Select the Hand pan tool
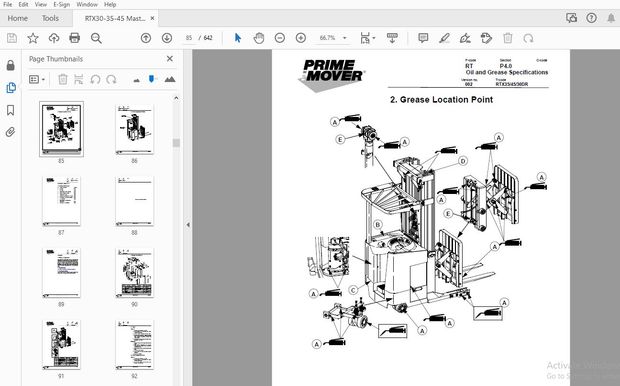The image size is (620, 386). pos(259,38)
